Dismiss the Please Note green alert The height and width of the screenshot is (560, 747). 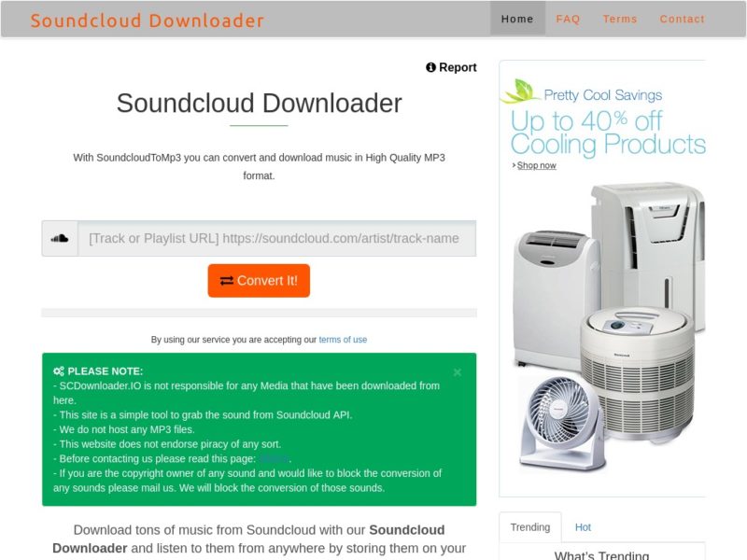coord(458,372)
